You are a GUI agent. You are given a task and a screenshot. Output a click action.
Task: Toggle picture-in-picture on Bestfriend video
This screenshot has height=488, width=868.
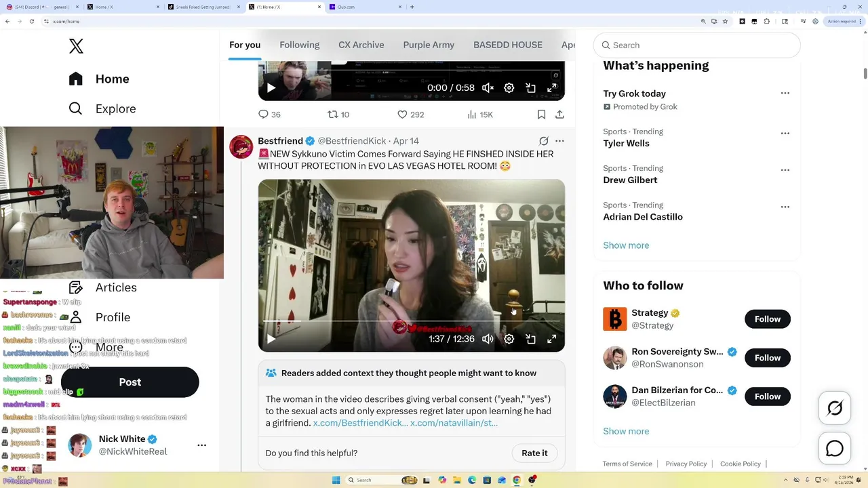tap(531, 339)
